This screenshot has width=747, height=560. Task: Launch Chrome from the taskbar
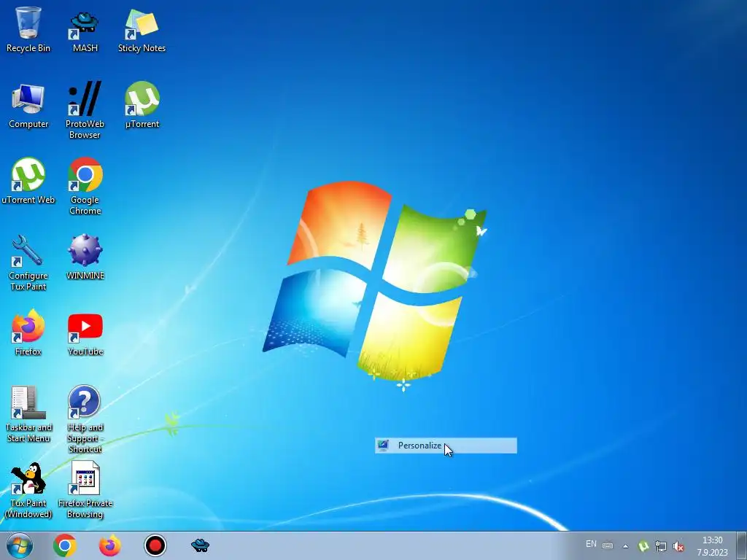[65, 545]
